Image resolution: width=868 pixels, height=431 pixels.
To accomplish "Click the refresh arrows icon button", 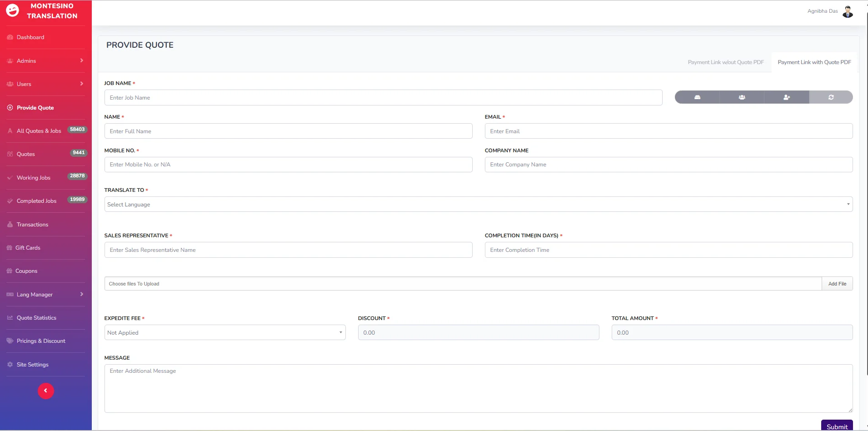I will [831, 97].
